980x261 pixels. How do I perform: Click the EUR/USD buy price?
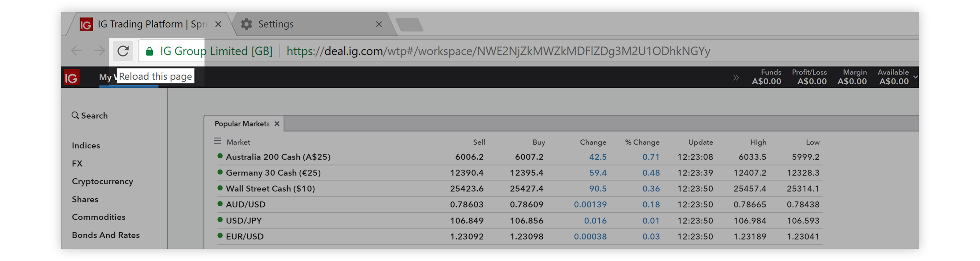point(526,237)
